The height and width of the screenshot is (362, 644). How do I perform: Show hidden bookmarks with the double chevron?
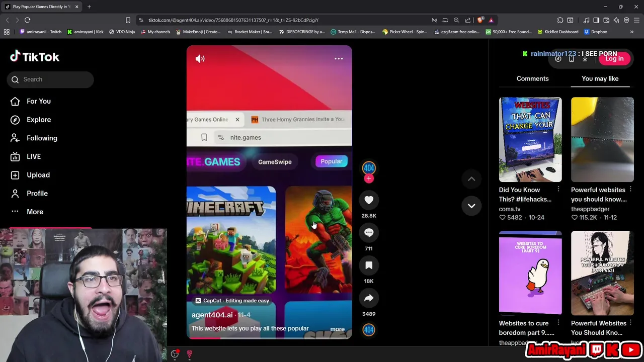(x=631, y=32)
